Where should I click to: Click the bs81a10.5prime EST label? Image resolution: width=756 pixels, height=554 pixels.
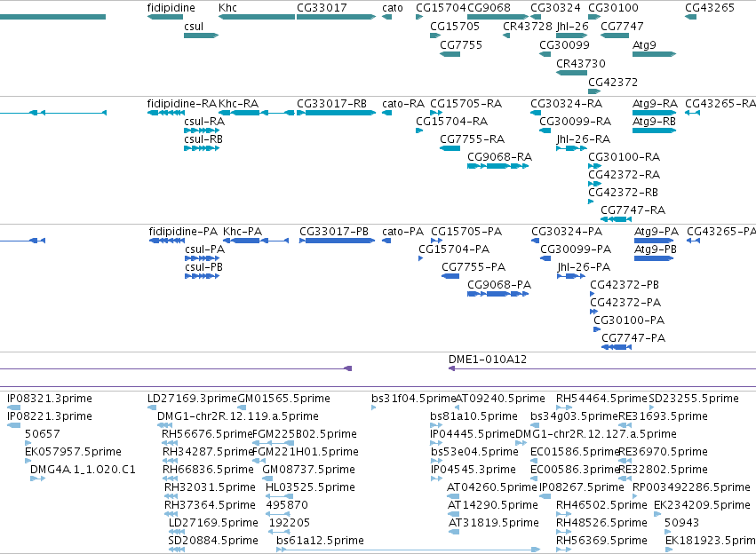coord(474,416)
